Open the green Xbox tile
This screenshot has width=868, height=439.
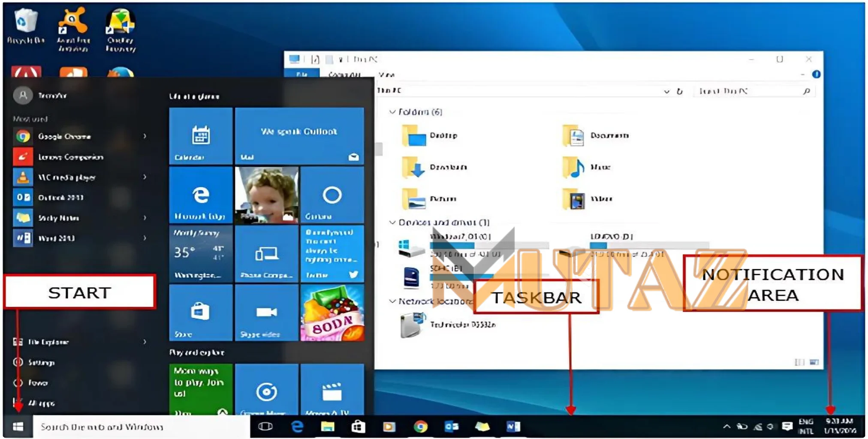(201, 390)
